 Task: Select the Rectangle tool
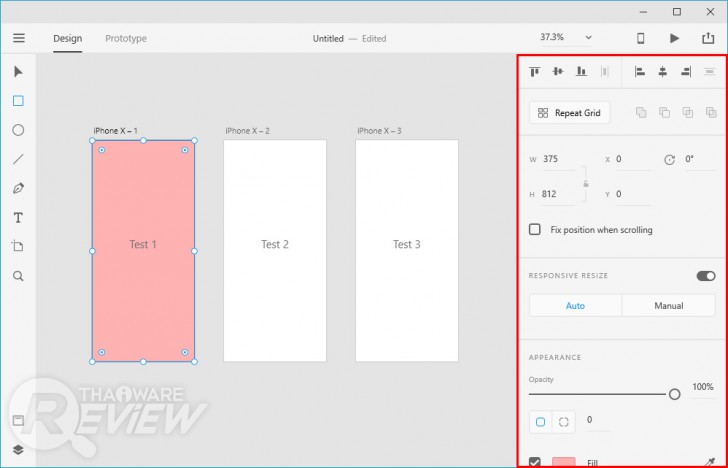tap(18, 101)
